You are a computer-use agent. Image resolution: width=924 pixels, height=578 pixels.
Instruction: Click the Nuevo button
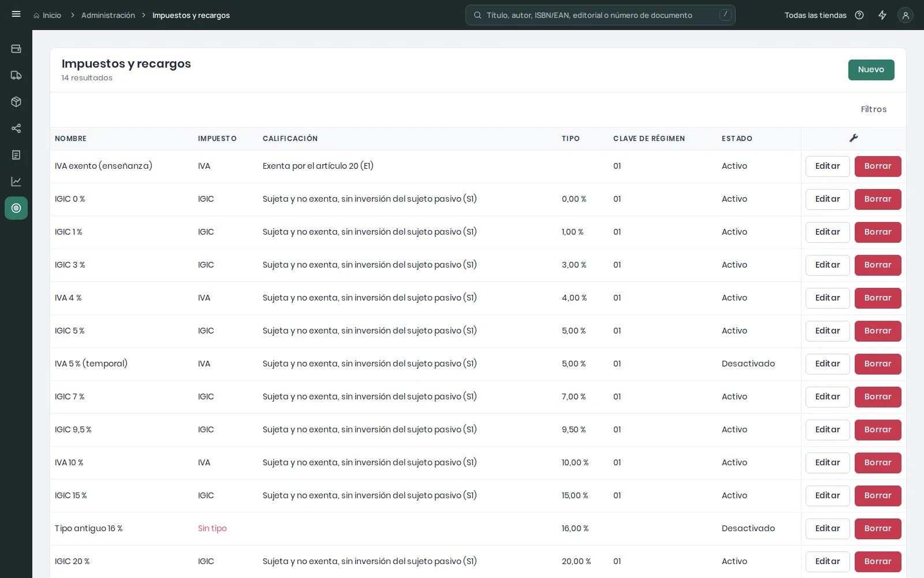click(871, 70)
